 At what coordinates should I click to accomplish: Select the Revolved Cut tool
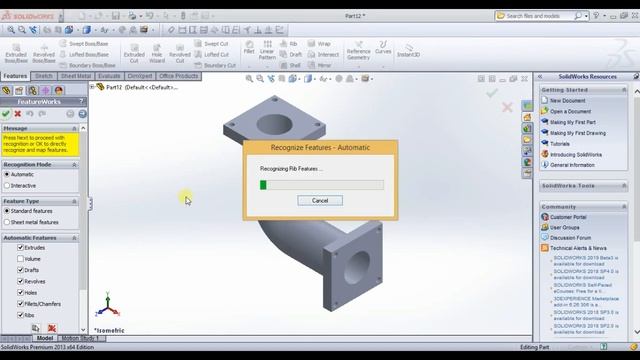click(180, 53)
